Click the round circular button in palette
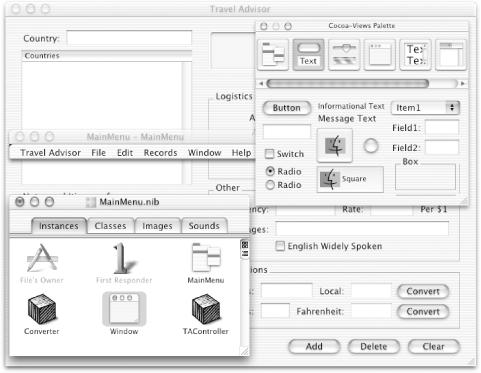 (371, 146)
